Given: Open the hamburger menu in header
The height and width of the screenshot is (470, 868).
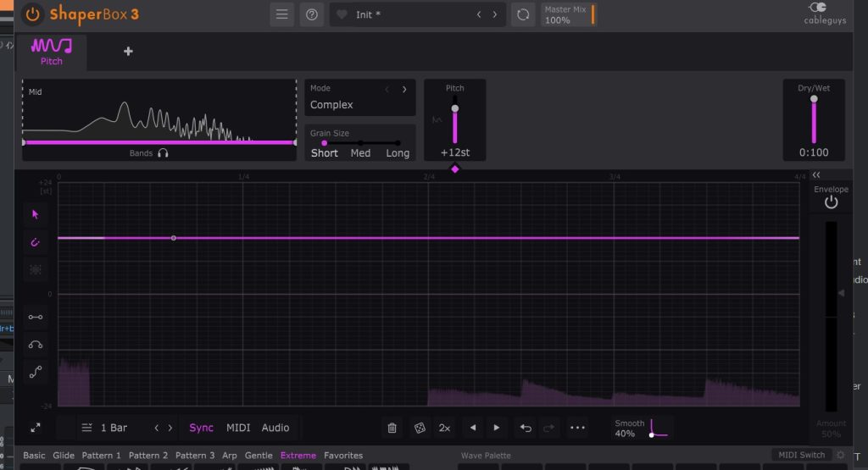Looking at the screenshot, I should coord(282,14).
